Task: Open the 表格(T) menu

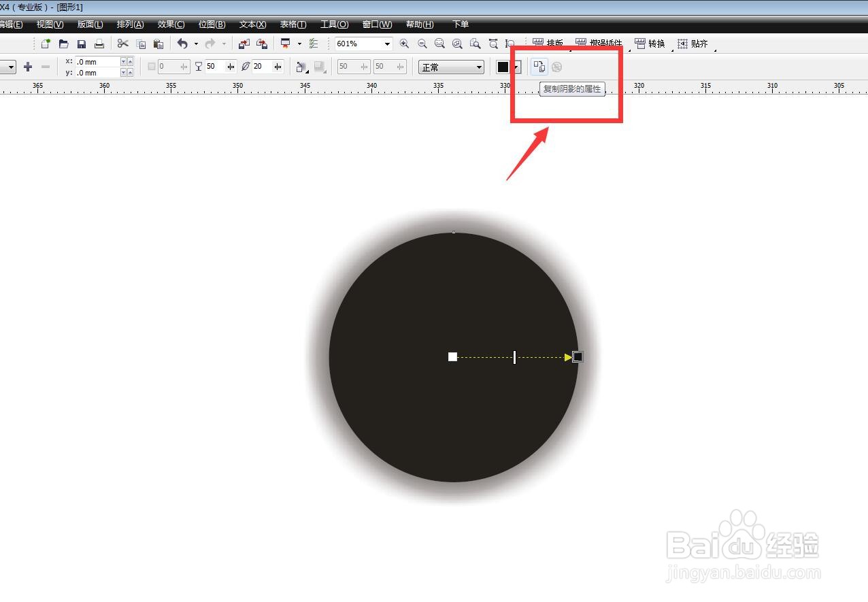Action: (293, 24)
